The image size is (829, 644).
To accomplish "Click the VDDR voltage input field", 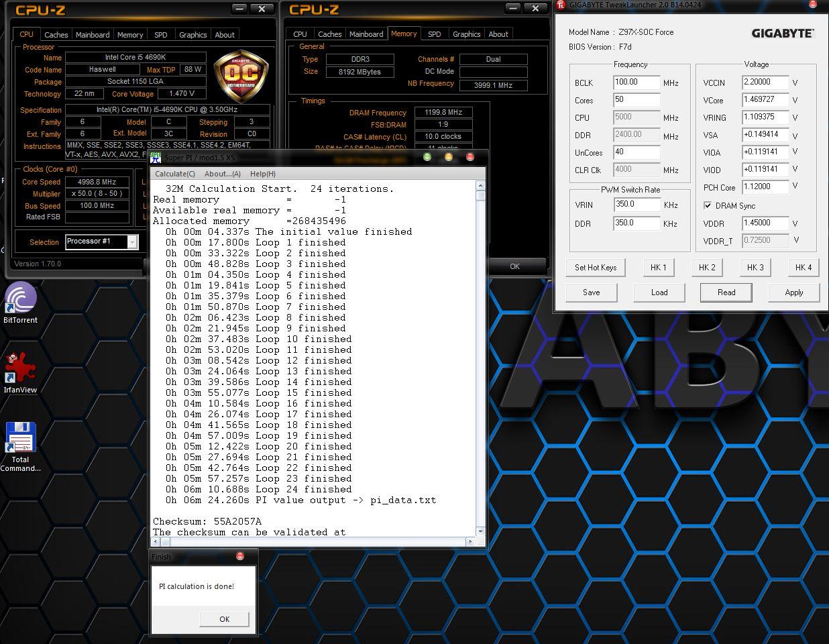I will [765, 223].
